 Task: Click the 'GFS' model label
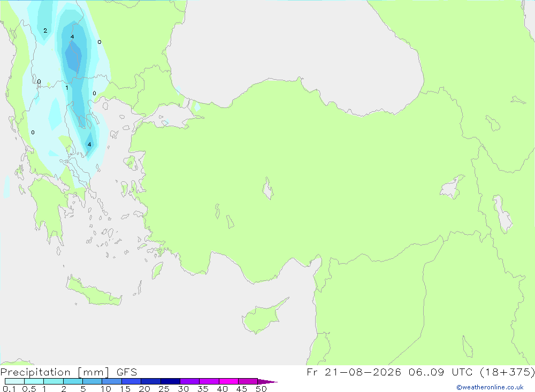127,372
